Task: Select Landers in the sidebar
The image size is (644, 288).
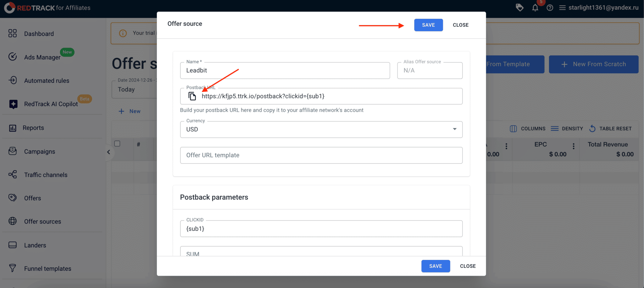Action: click(35, 245)
